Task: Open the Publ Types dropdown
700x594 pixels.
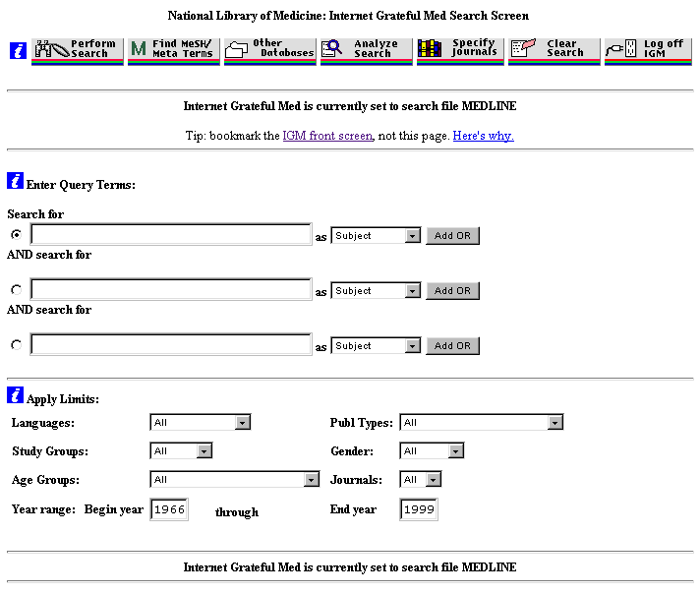Action: [x=482, y=423]
